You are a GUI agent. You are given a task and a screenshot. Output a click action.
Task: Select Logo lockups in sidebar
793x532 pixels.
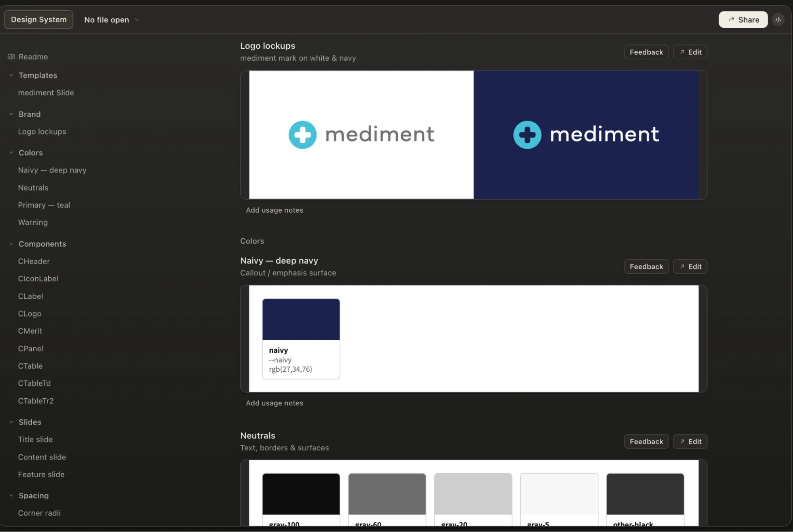[x=42, y=132]
